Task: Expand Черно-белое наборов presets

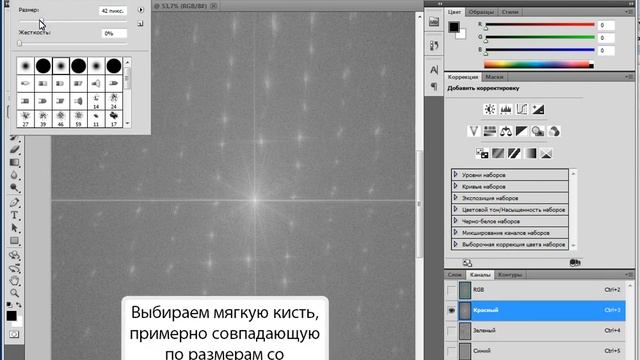Action: click(x=456, y=221)
